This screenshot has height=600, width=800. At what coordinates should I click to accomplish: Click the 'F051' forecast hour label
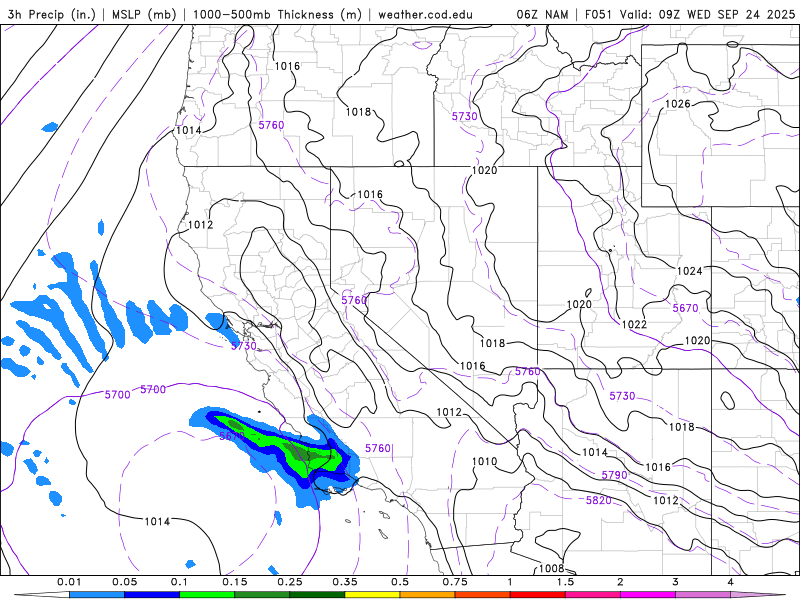[598, 14]
